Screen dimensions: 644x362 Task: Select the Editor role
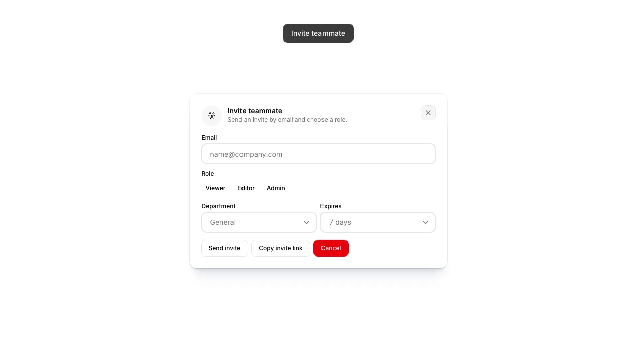point(246,188)
